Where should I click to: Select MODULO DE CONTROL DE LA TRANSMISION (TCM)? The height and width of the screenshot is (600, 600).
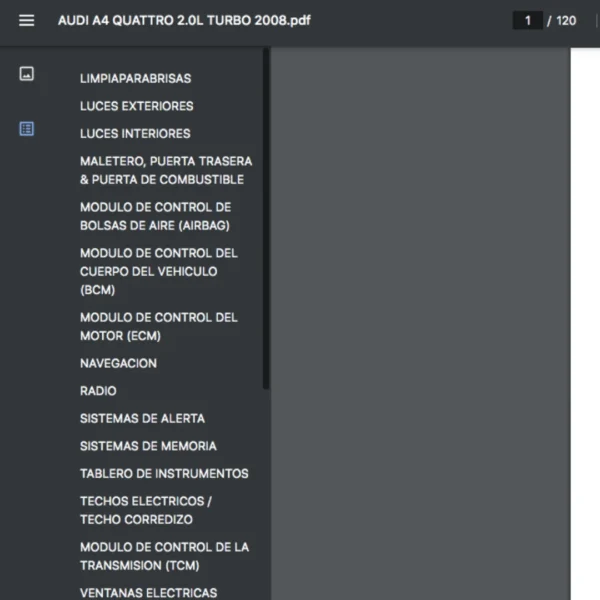click(165, 556)
